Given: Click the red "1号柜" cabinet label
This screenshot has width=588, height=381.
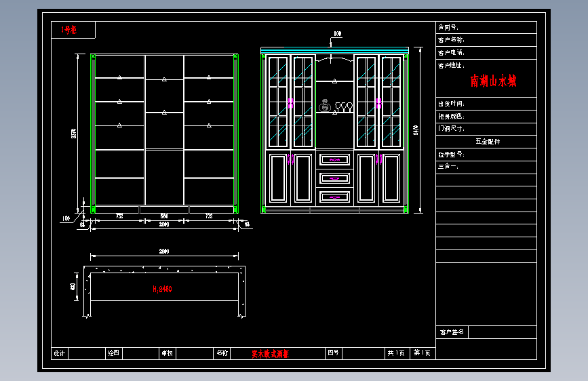Looking at the screenshot, I should pos(69,30).
